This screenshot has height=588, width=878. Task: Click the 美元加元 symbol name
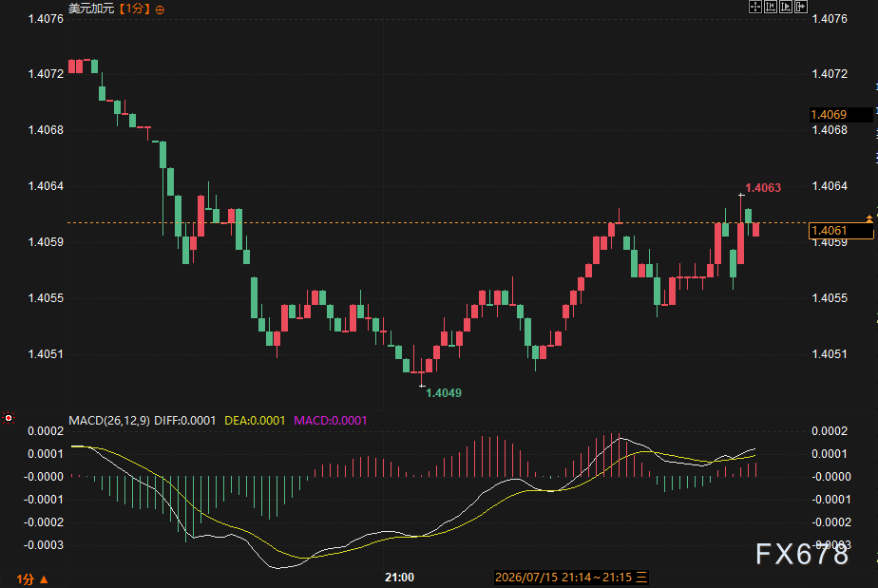[x=91, y=9]
